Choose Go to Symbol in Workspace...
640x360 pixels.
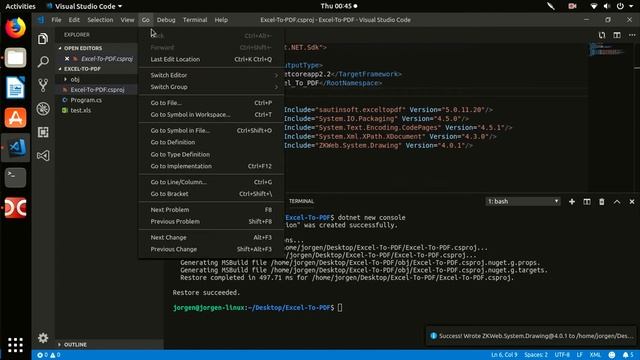tap(211, 115)
